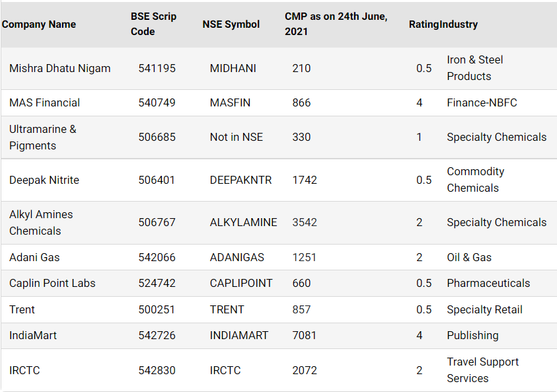Select the Not in NSE cell

point(237,137)
